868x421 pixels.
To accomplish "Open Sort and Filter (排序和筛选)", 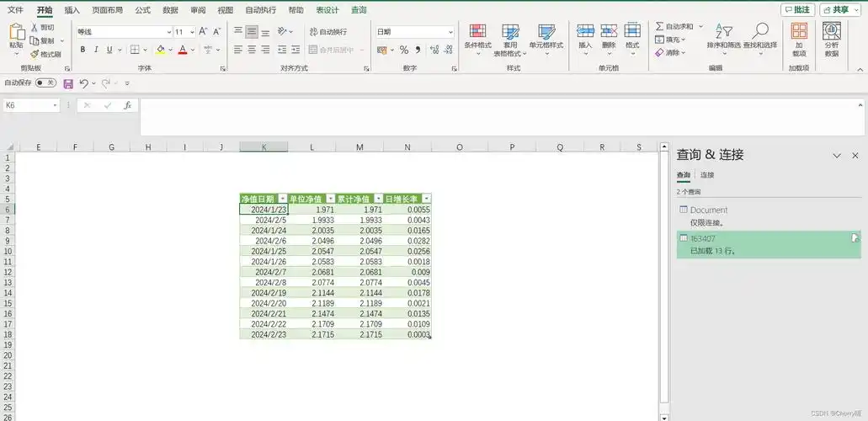I will [x=723, y=40].
